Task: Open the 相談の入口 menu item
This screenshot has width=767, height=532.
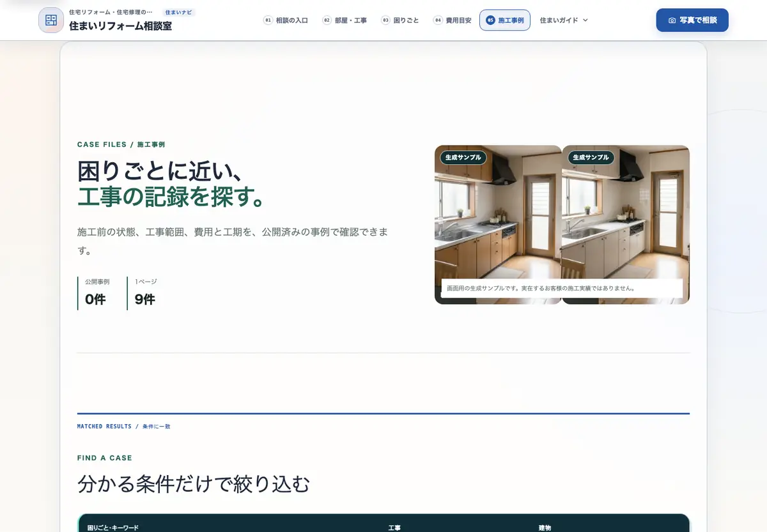Action: click(x=286, y=20)
